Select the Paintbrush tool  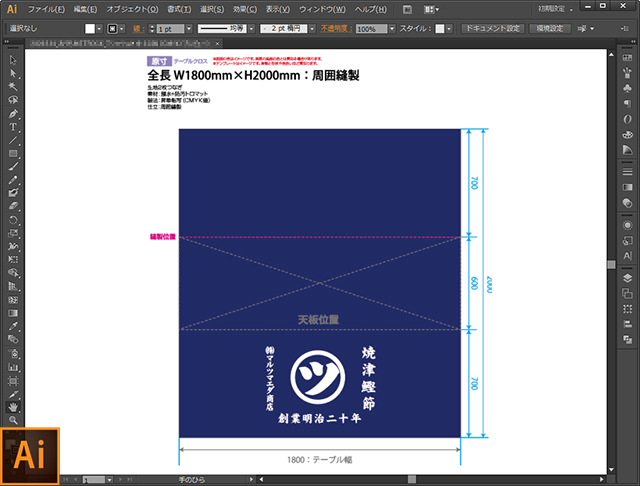tap(13, 166)
